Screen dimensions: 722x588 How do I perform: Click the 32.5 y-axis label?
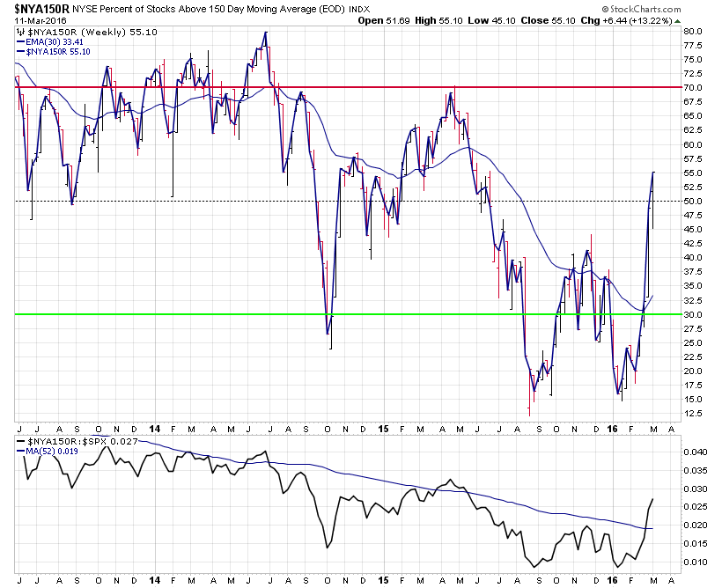(x=693, y=301)
